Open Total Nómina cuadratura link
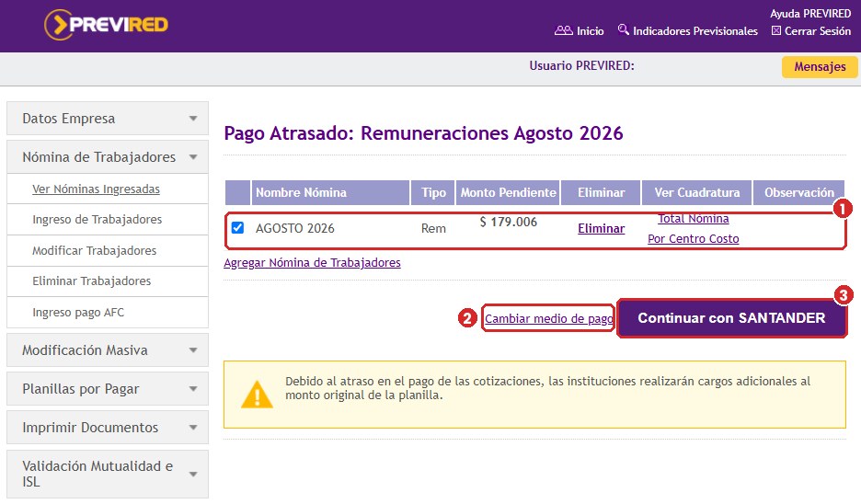 (x=694, y=219)
